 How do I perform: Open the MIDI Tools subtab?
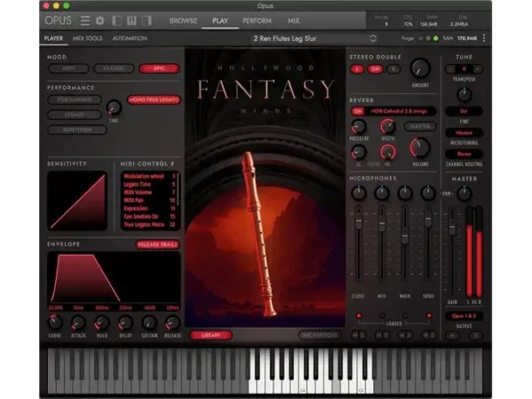87,38
